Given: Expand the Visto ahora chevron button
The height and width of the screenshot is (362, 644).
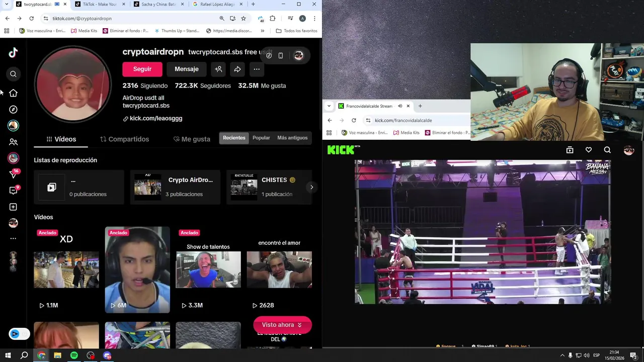Looking at the screenshot, I should click(x=282, y=325).
